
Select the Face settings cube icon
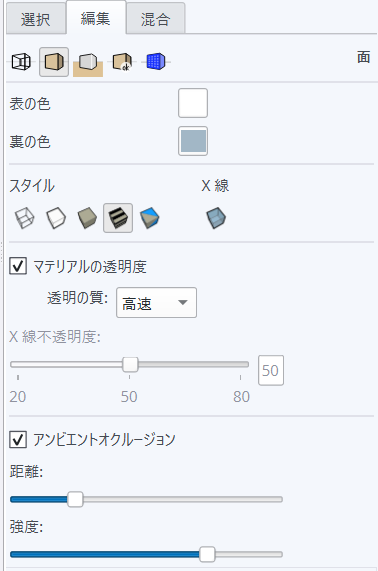[x=54, y=62]
